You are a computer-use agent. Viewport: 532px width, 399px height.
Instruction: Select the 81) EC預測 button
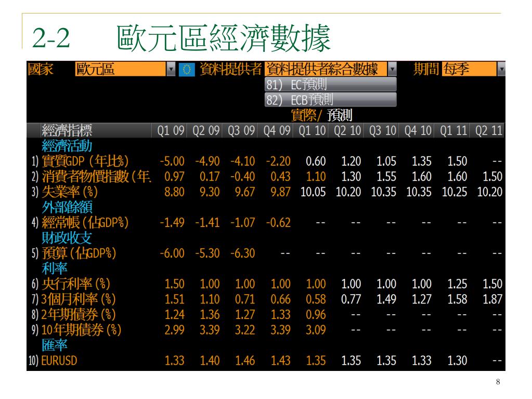pyautogui.click(x=330, y=84)
